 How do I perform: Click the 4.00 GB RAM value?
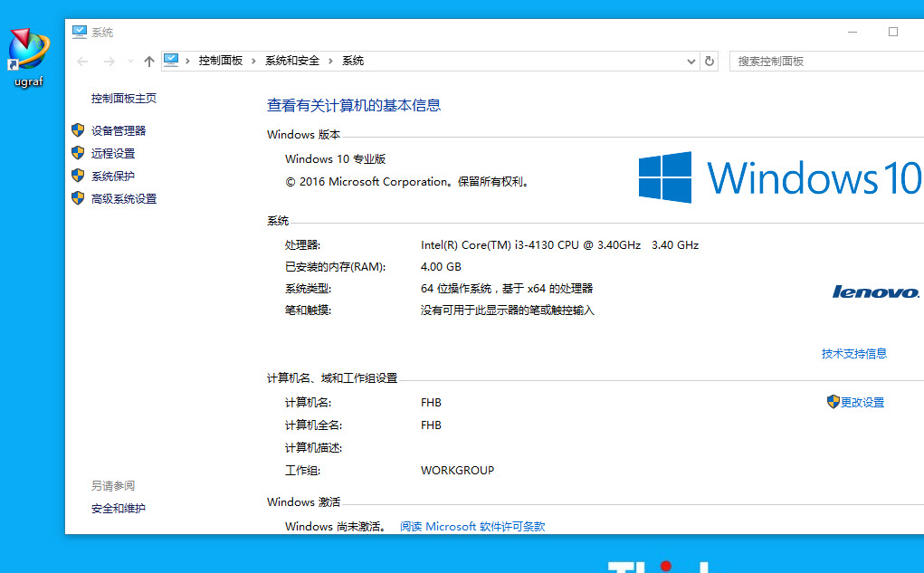(x=441, y=267)
